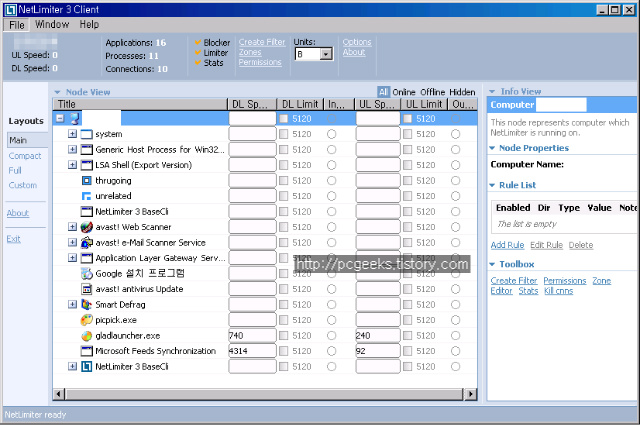The image size is (640, 425).
Task: Open the Units dropdown
Action: click(x=326, y=54)
